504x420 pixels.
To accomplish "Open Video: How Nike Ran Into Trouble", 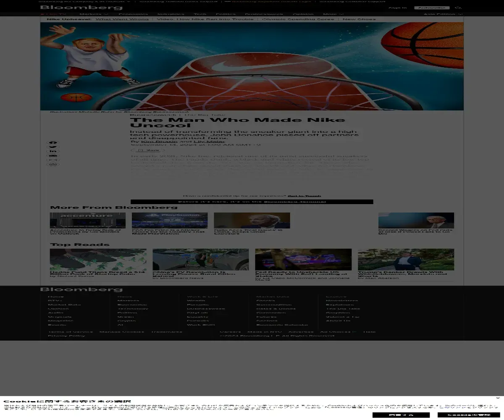I will click(205, 19).
